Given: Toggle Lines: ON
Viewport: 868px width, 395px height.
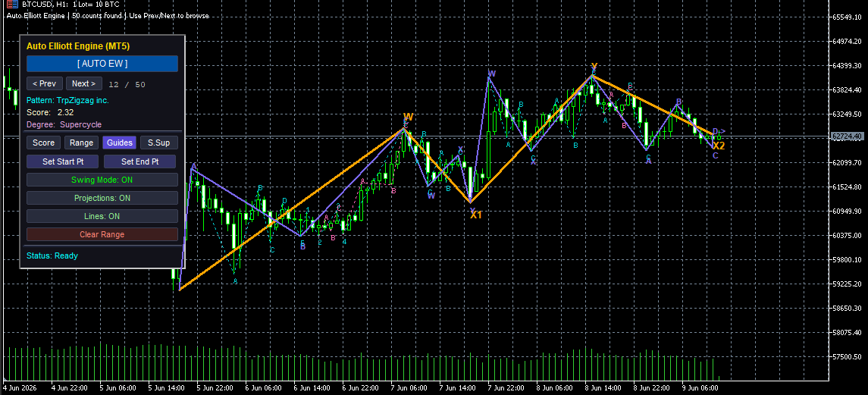Looking at the screenshot, I should click(102, 216).
